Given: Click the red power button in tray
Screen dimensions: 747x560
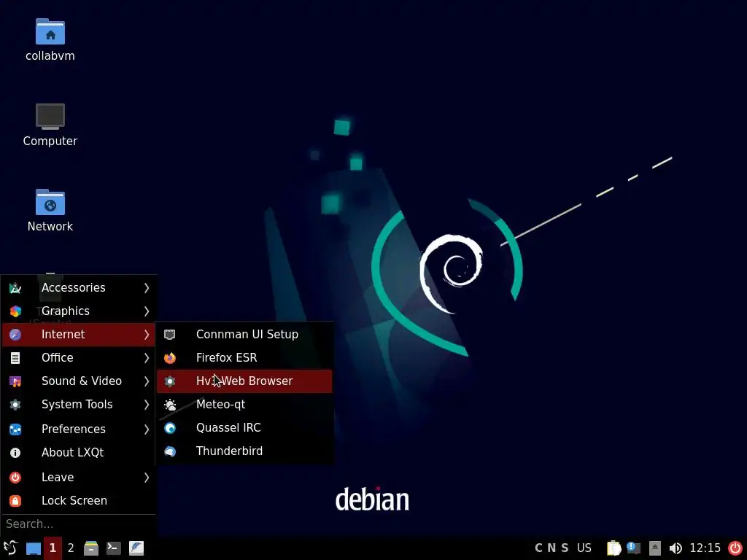Looking at the screenshot, I should coord(735,548).
